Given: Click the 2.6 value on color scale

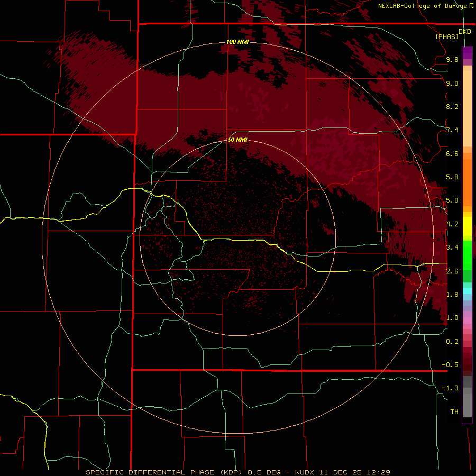Looking at the screenshot, I should coord(452,271).
